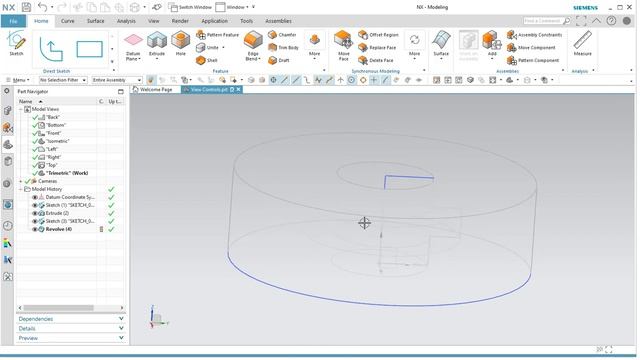Image resolution: width=640 pixels, height=360 pixels.
Task: Toggle visibility eye of Sketch (3)
Action: (35, 221)
